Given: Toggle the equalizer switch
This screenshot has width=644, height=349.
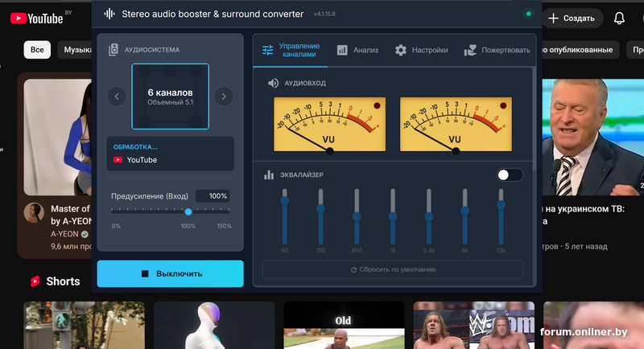Looking at the screenshot, I should tap(510, 175).
